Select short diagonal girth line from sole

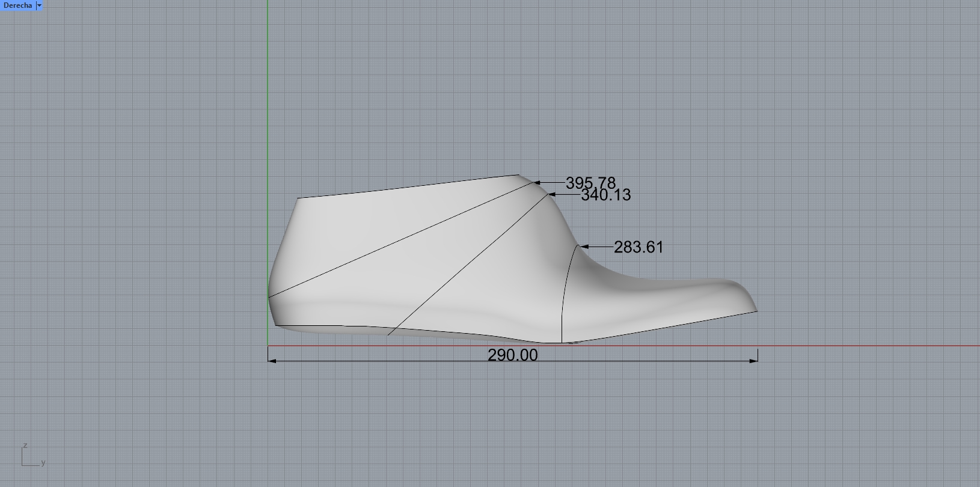point(469,263)
